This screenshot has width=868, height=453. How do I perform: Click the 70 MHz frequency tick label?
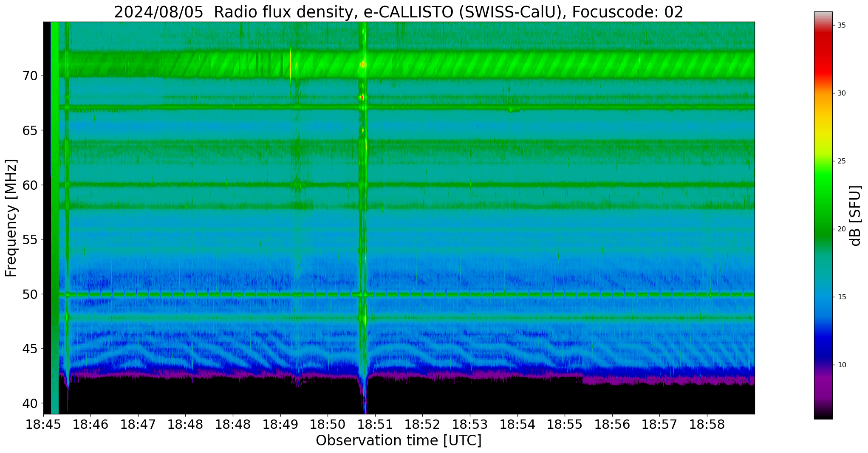(30, 76)
